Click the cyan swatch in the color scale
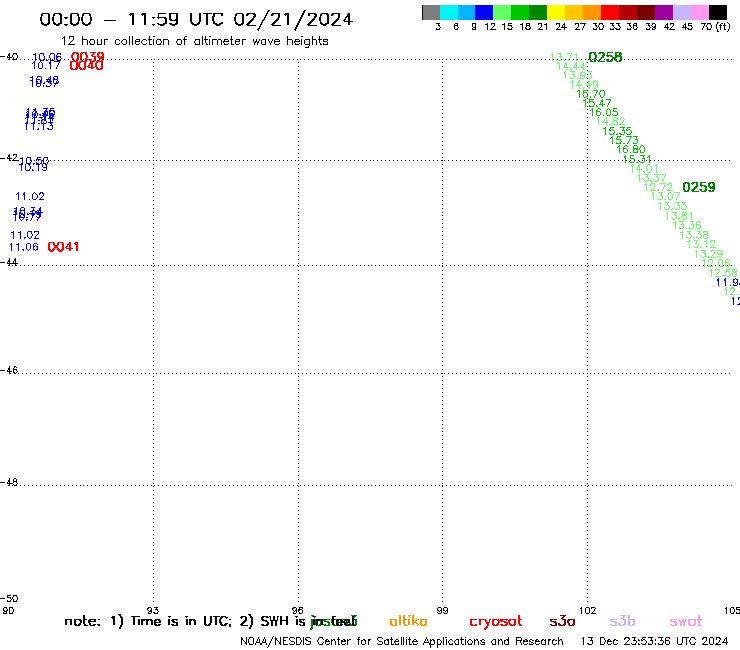The height and width of the screenshot is (650, 740). [449, 12]
